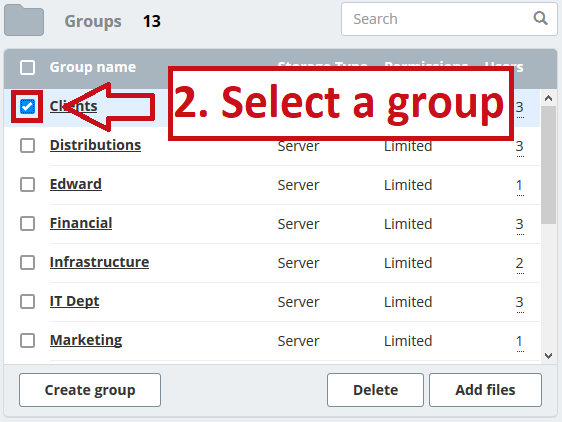562x422 pixels.
Task: Open the Edward group link
Action: pyautogui.click(x=76, y=184)
